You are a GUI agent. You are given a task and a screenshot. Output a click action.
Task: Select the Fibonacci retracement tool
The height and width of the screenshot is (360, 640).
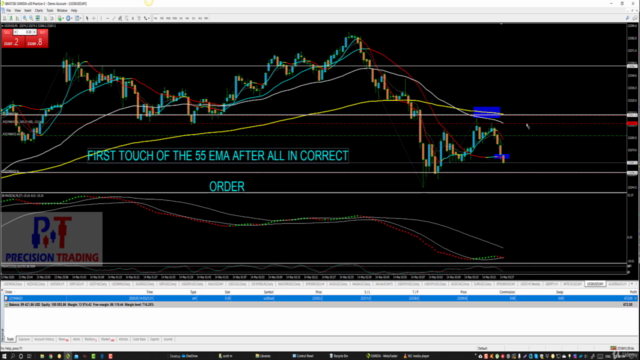(x=127, y=18)
